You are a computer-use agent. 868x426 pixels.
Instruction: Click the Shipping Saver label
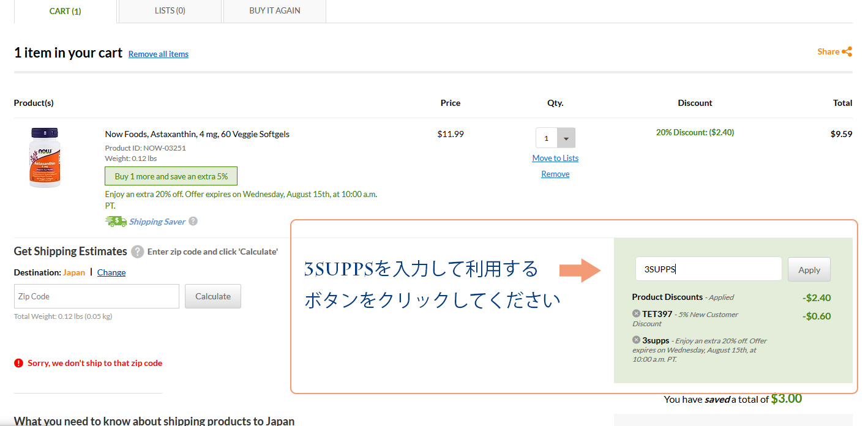point(157,222)
